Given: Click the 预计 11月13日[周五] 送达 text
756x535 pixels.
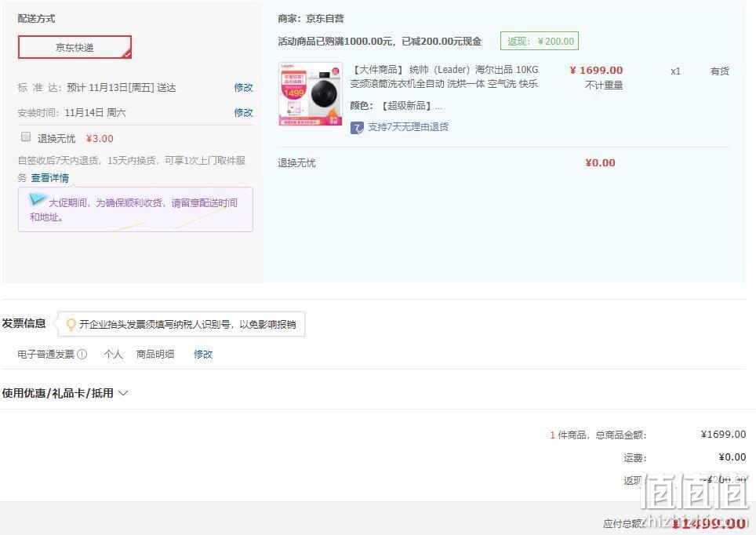Looking at the screenshot, I should 122,88.
